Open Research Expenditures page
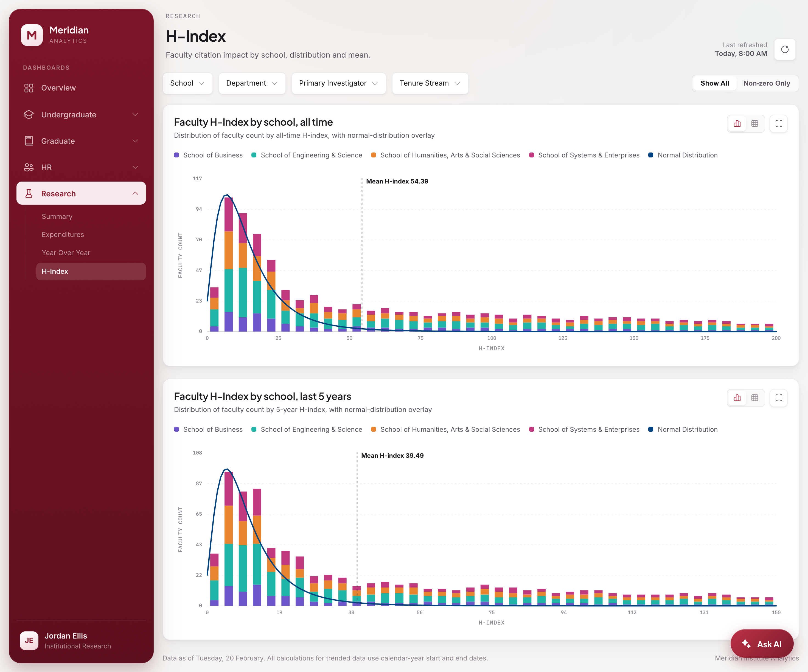The width and height of the screenshot is (808, 672). pos(63,235)
